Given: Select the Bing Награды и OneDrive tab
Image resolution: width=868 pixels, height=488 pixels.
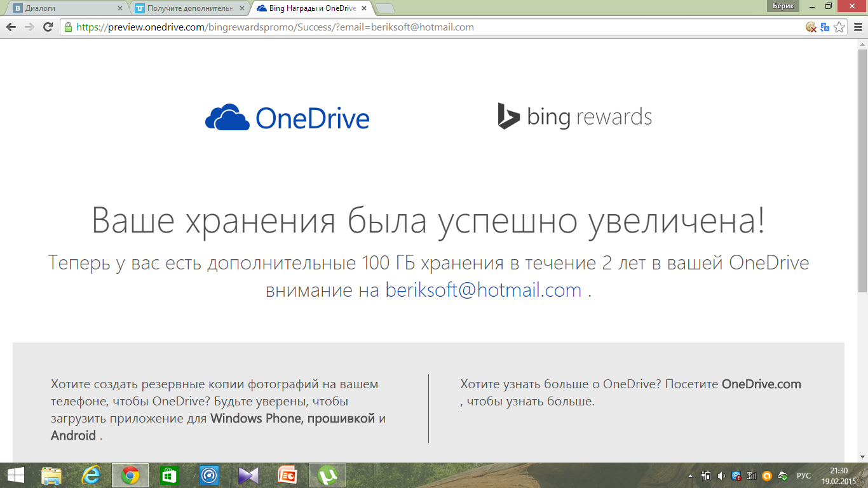Looking at the screenshot, I should 311,8.
